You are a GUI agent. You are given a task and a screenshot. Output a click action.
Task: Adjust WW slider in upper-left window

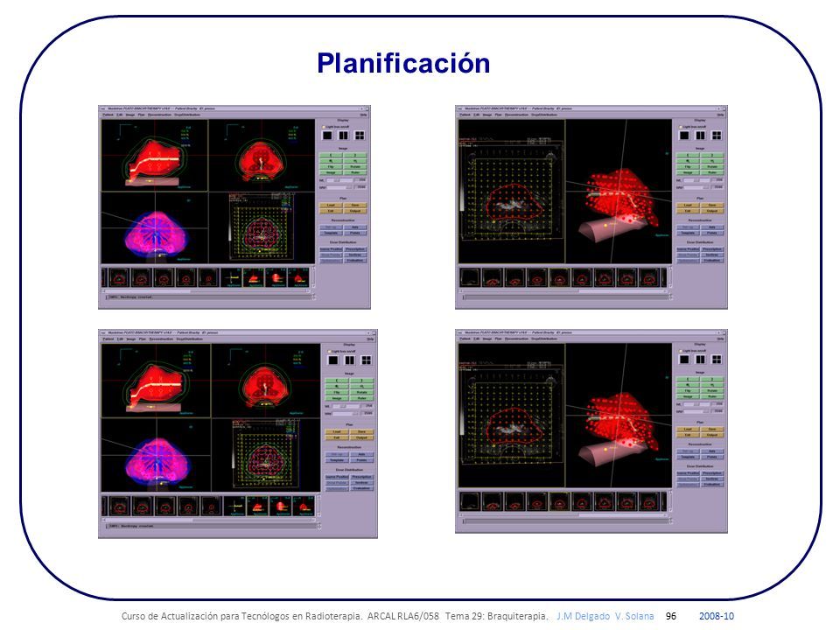click(x=339, y=187)
